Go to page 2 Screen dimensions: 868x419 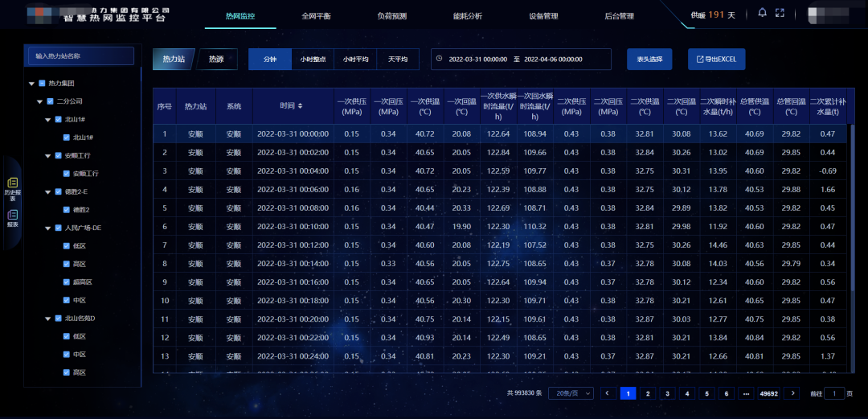tap(648, 393)
